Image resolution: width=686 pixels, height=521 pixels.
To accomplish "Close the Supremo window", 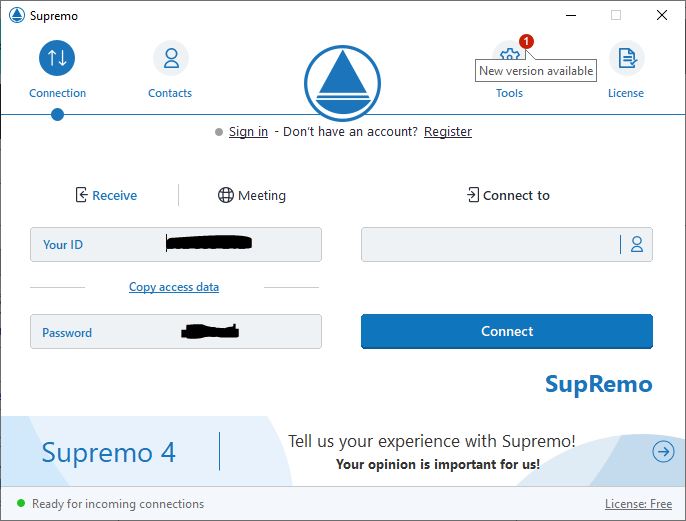I will [662, 15].
